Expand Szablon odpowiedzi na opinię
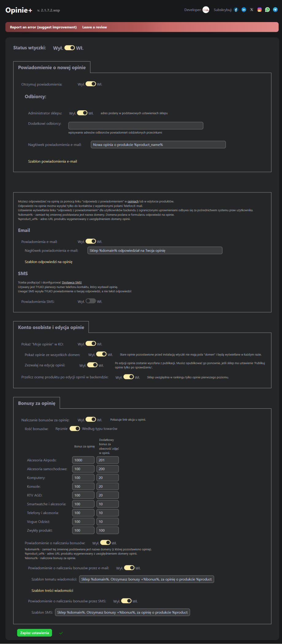 [48, 262]
